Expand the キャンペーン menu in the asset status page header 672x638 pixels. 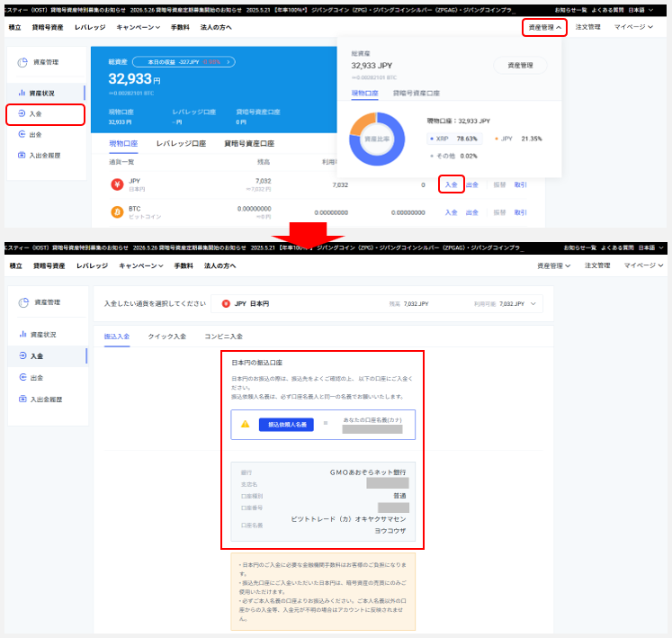(138, 27)
